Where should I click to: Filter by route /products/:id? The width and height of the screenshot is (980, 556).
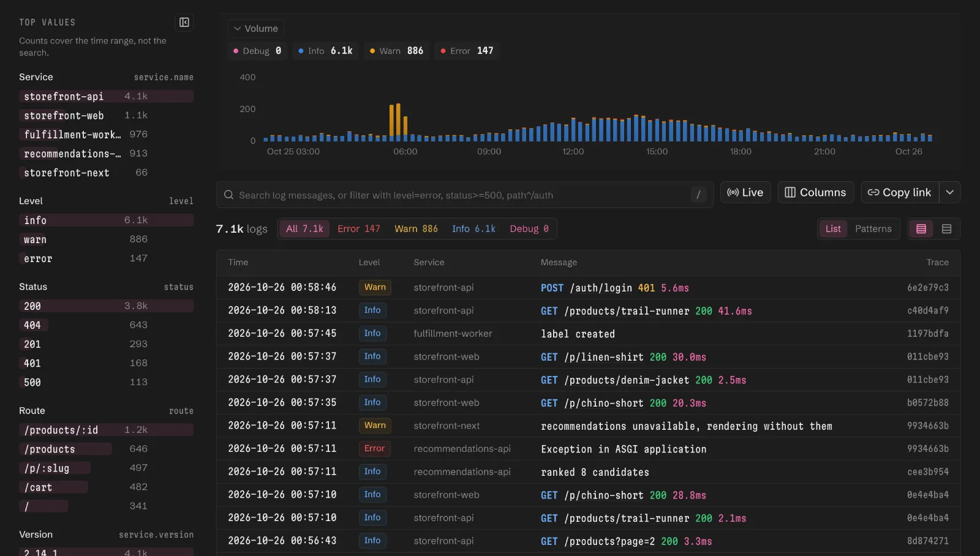click(106, 430)
